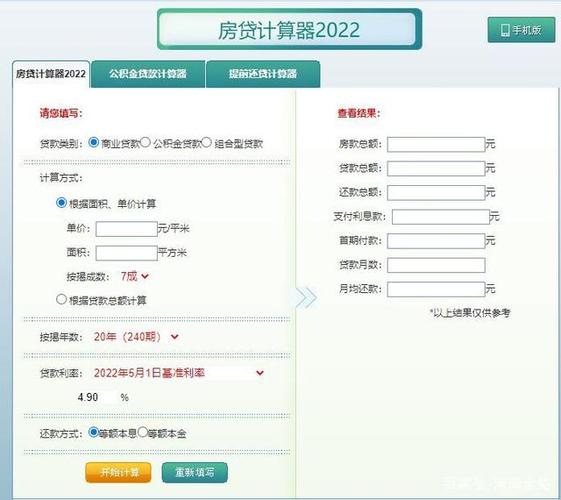This screenshot has width=561, height=500.
Task: Choose 根据贷款总额计算 radio option
Action: [x=62, y=299]
